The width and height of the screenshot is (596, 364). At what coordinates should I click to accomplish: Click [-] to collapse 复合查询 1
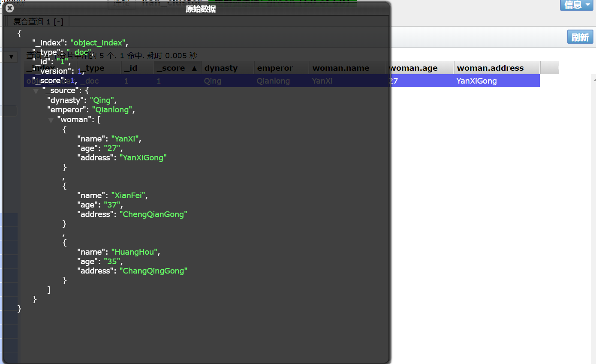click(x=58, y=21)
